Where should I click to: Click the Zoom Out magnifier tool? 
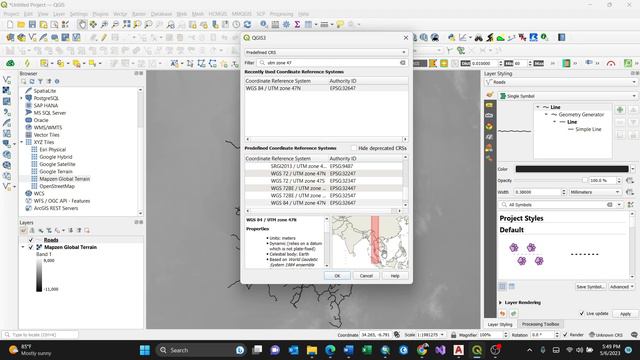pos(116,24)
